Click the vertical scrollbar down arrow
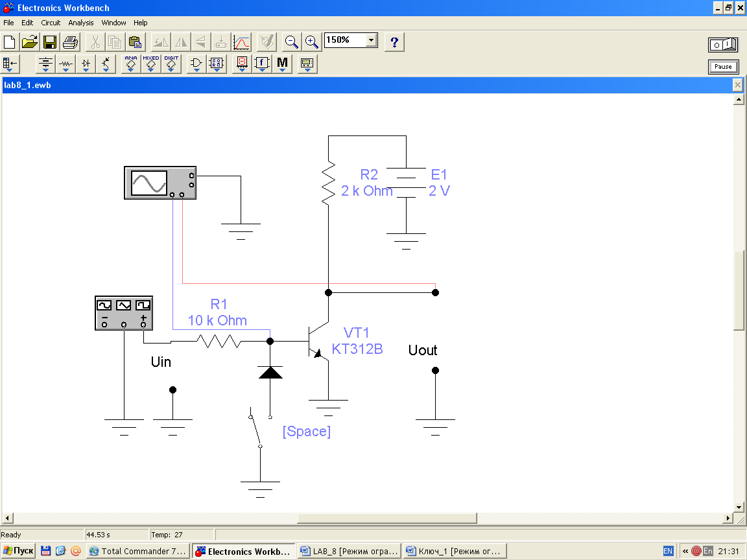Viewport: 747px width, 560px height. click(739, 507)
